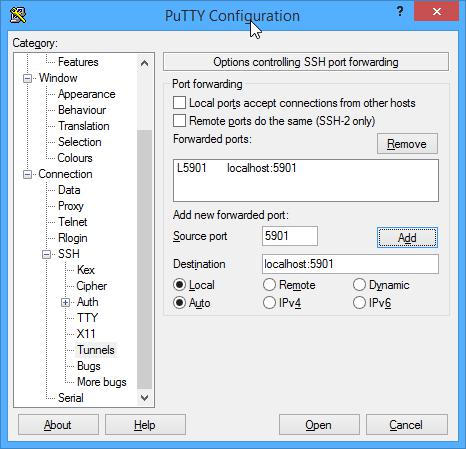Select the Tunnels category
Image resolution: width=466 pixels, height=449 pixels.
(x=96, y=350)
